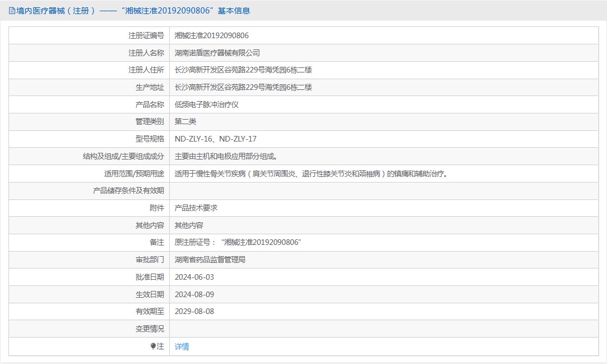Open the 产品技术要求 attachment
The image size is (607, 364).
196,208
